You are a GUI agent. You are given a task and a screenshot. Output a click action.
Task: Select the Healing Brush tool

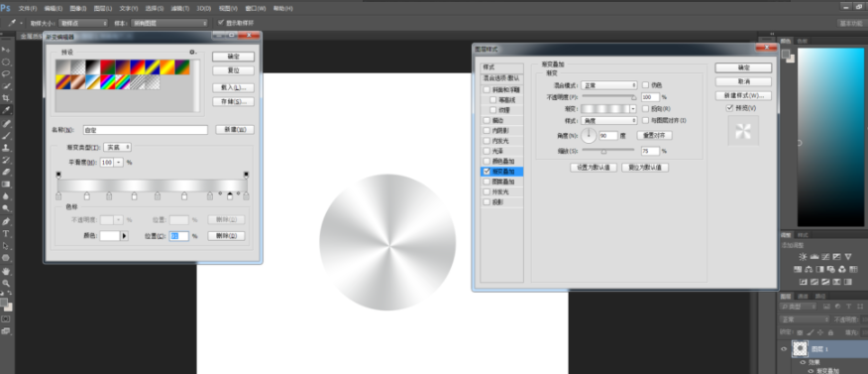point(7,123)
